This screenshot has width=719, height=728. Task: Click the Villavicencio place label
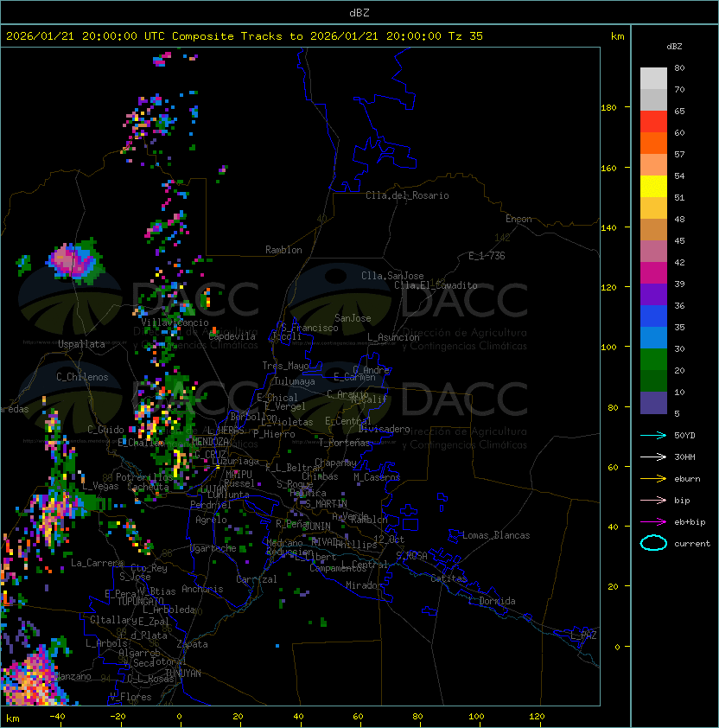pos(175,322)
